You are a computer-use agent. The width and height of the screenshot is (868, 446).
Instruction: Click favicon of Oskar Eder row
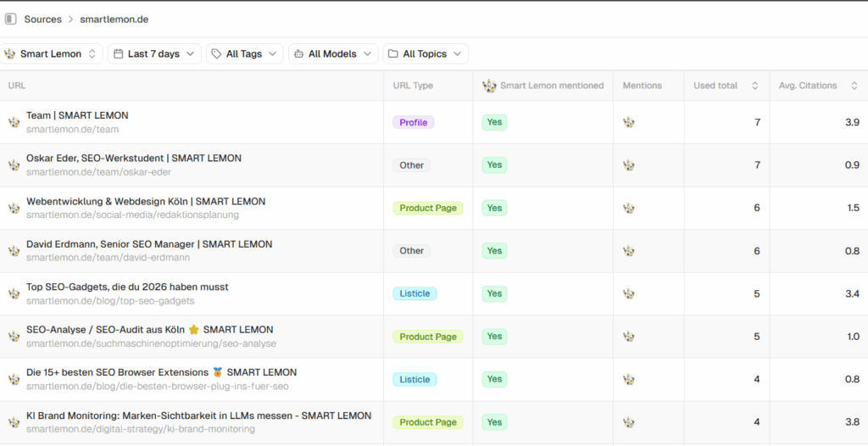[14, 165]
